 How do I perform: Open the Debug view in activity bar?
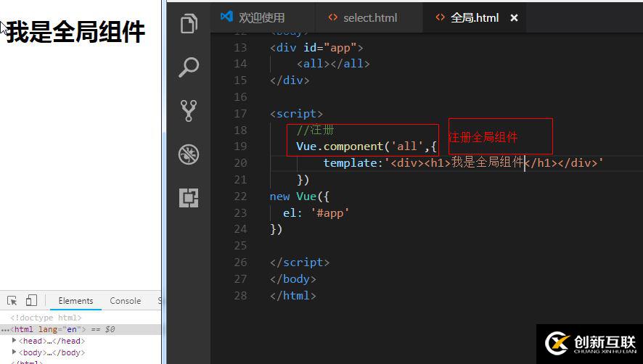[189, 154]
